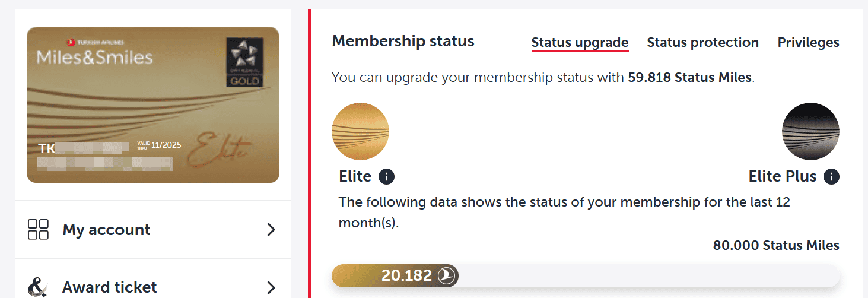
Task: Show the Privileges tab
Action: pos(808,43)
